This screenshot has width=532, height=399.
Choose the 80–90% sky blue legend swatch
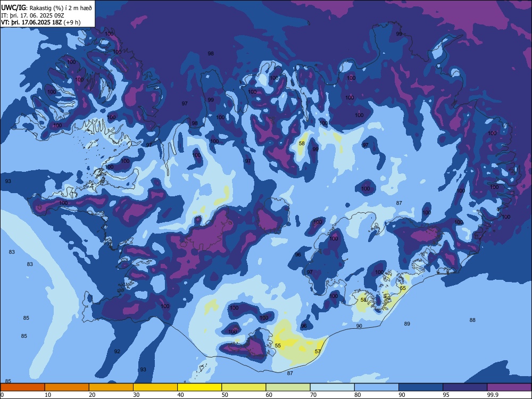coord(377,387)
